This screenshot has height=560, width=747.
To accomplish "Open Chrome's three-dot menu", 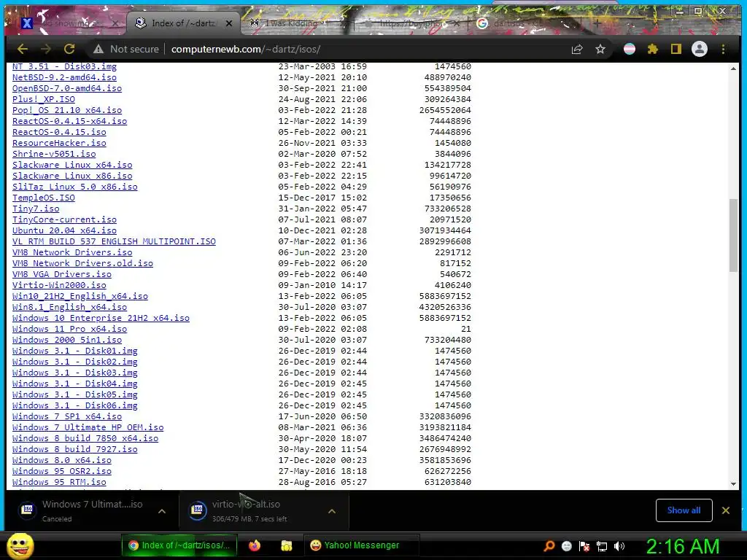I will [723, 49].
